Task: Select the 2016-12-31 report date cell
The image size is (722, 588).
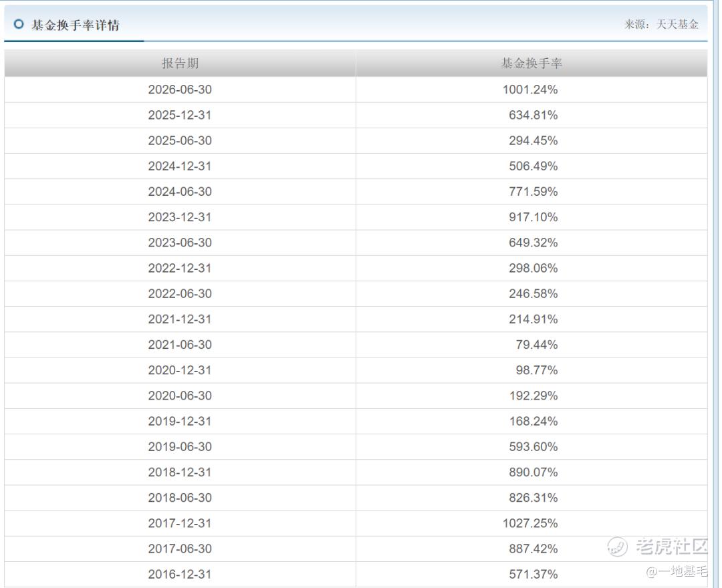Action: point(180,574)
